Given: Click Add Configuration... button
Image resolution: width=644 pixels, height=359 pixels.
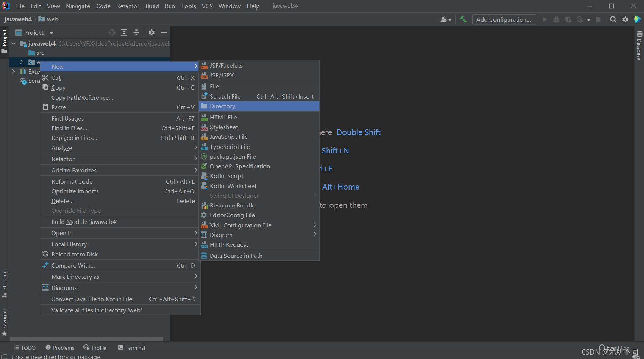Looking at the screenshot, I should [x=504, y=19].
